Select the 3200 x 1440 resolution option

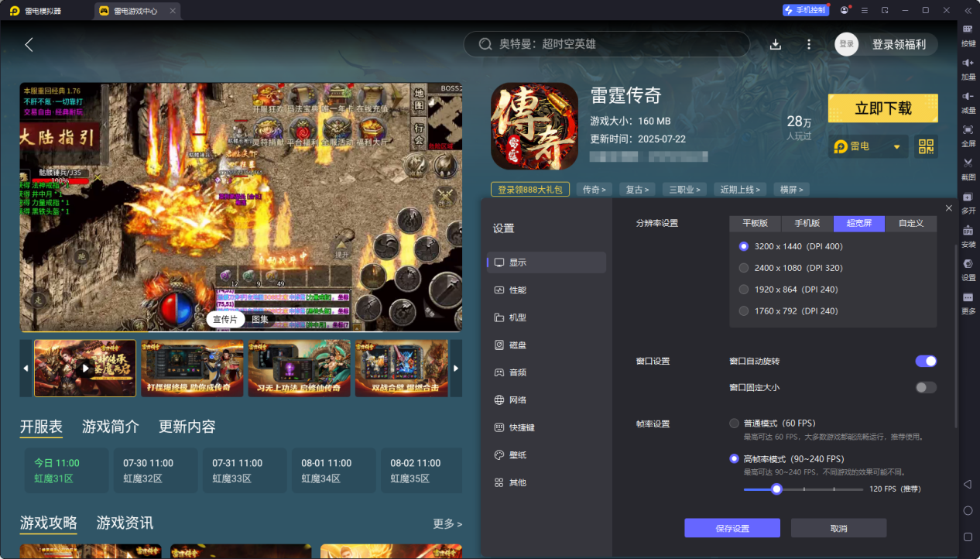744,246
